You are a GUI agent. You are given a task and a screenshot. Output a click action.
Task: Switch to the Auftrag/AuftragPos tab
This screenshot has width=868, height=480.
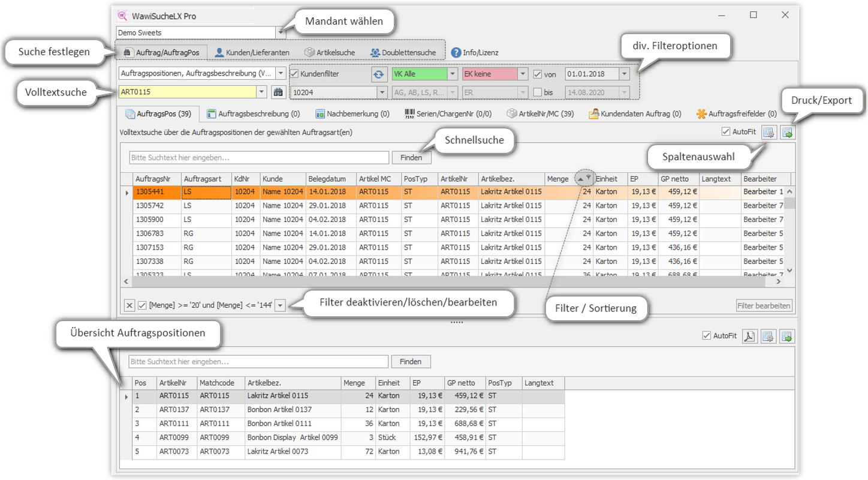[161, 52]
